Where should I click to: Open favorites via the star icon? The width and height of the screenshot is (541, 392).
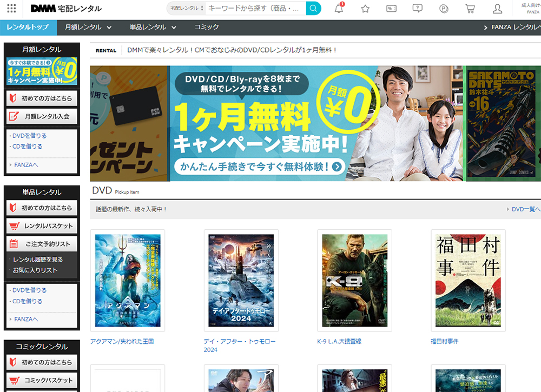(x=365, y=9)
